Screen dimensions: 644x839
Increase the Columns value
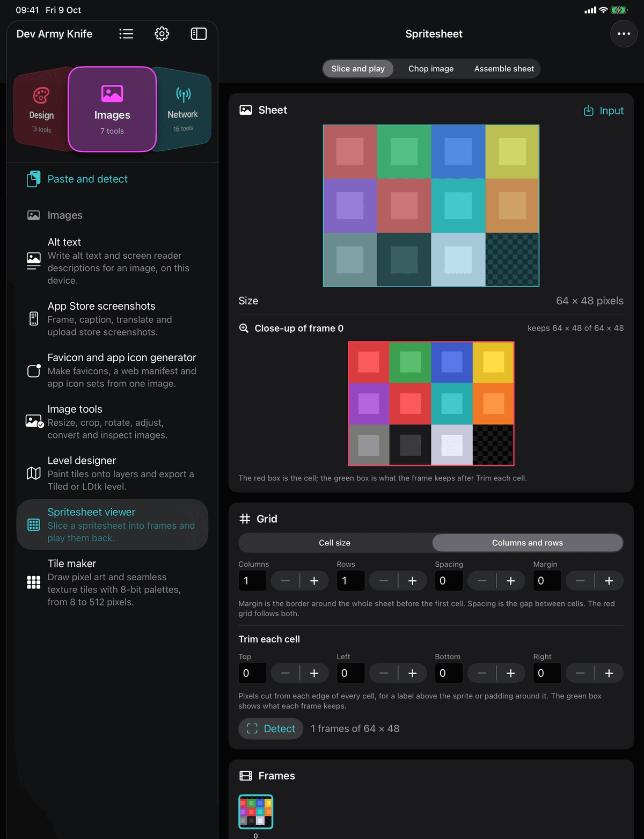coord(314,581)
